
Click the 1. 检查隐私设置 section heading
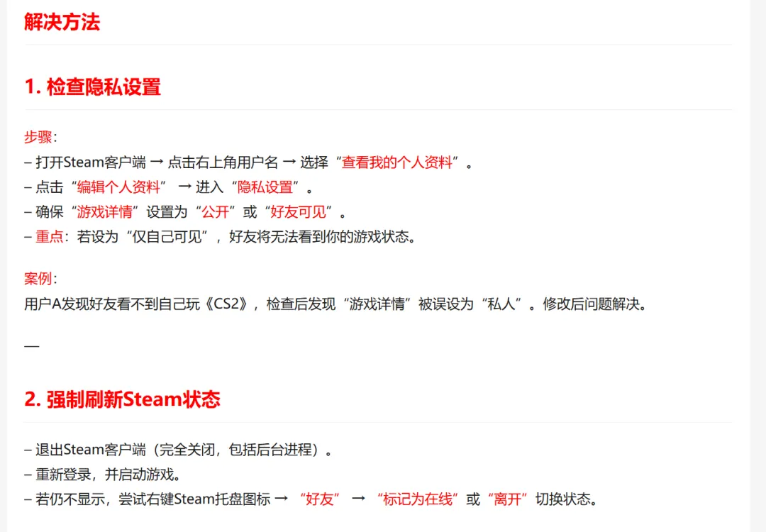click(92, 87)
